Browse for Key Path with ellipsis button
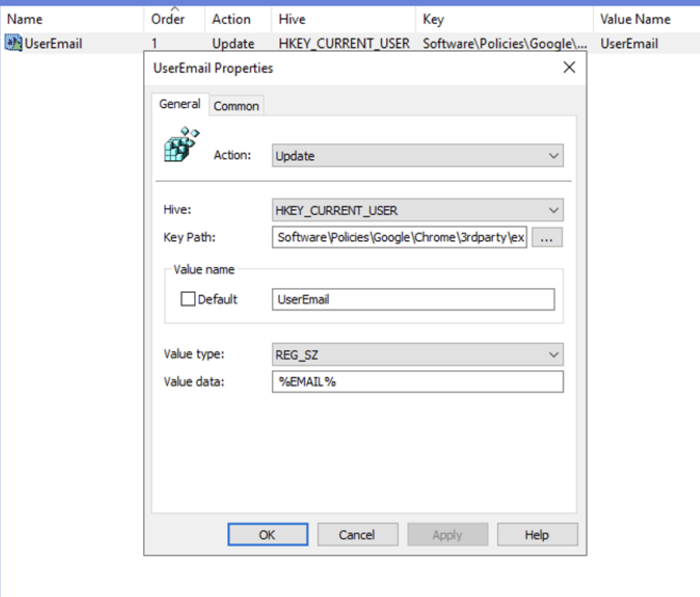This screenshot has width=700, height=597. [547, 238]
